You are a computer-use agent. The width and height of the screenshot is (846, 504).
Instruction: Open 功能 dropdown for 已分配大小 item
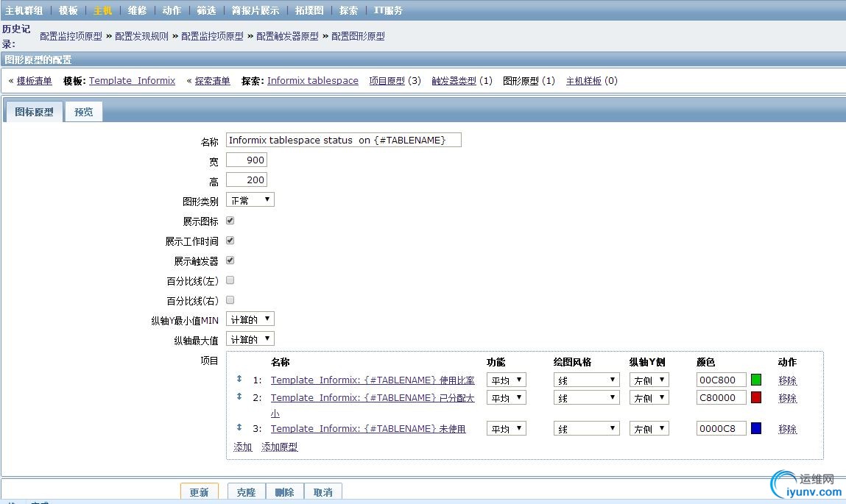tap(506, 398)
